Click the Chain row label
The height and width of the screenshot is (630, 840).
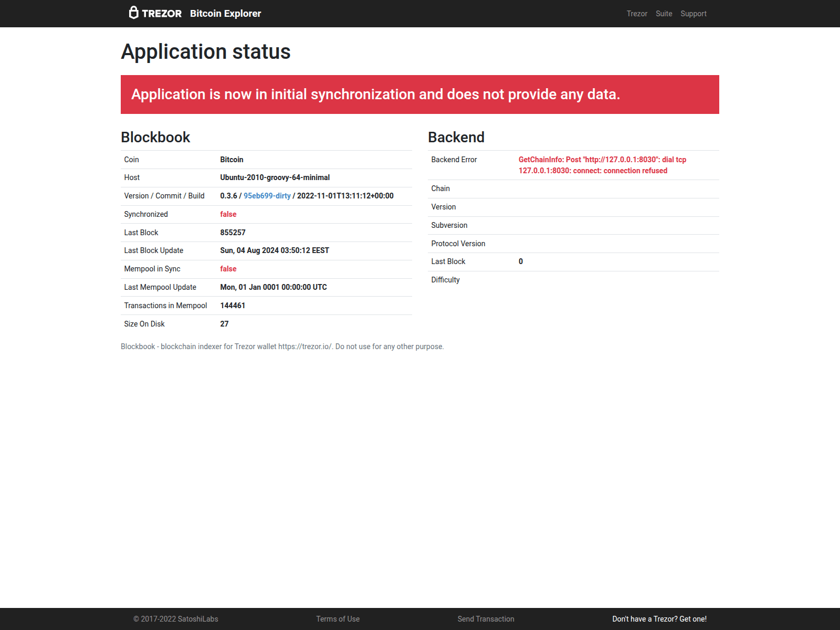click(x=440, y=188)
